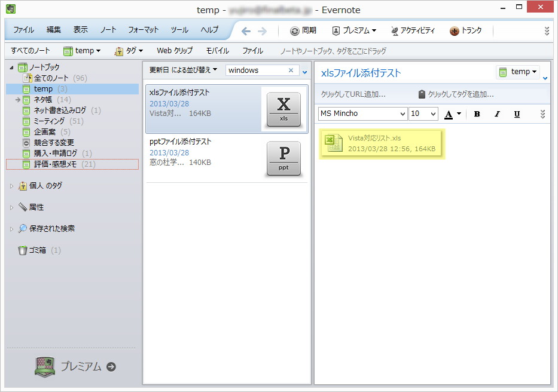Toggle bold formatting in the editor
This screenshot has height=392, width=558.
click(x=477, y=114)
